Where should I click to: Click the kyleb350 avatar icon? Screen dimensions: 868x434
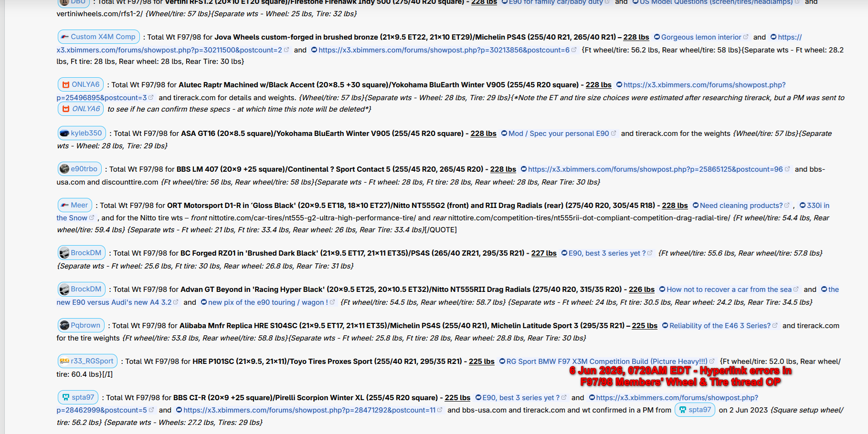coord(64,134)
